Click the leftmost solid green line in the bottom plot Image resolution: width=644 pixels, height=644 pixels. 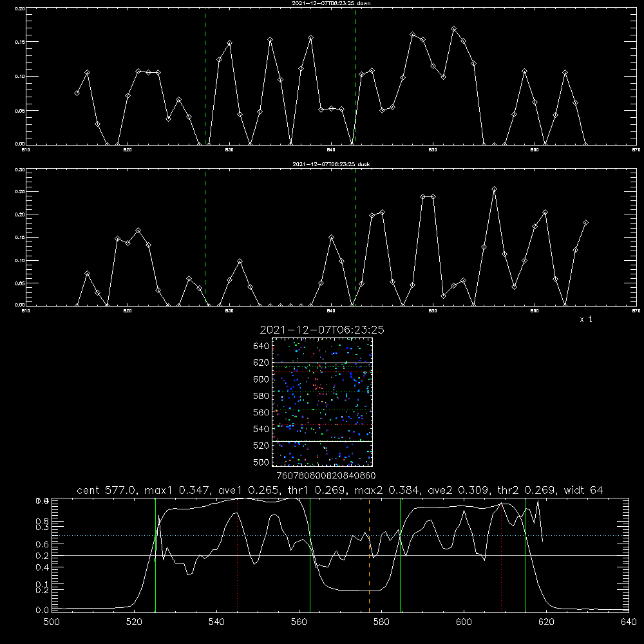tap(155, 555)
